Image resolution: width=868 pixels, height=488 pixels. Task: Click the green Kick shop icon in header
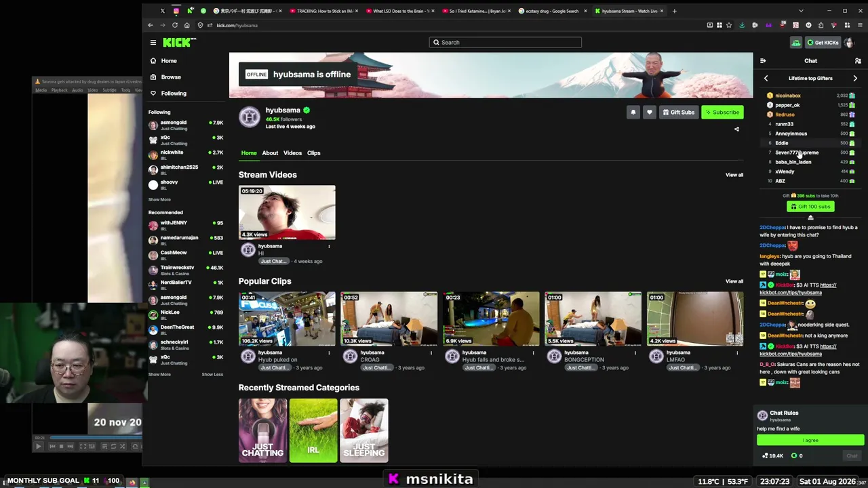pos(796,43)
